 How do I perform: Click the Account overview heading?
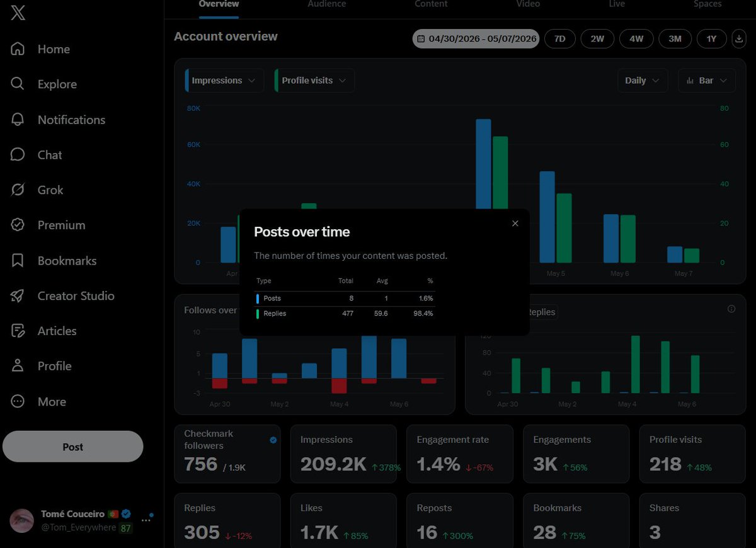coord(226,37)
